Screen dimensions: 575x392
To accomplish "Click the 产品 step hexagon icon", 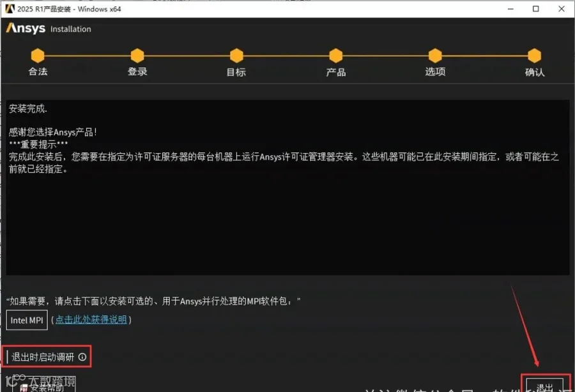I will [x=335, y=56].
